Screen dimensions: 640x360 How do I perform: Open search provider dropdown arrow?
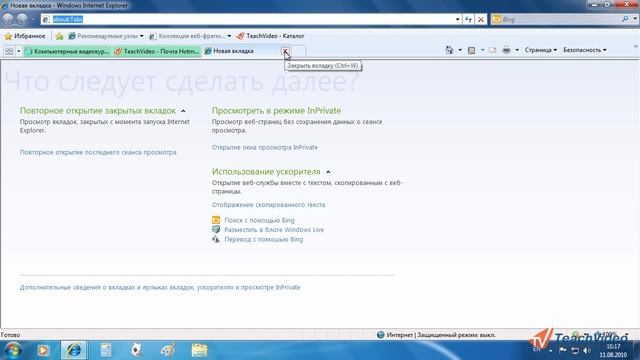point(635,19)
